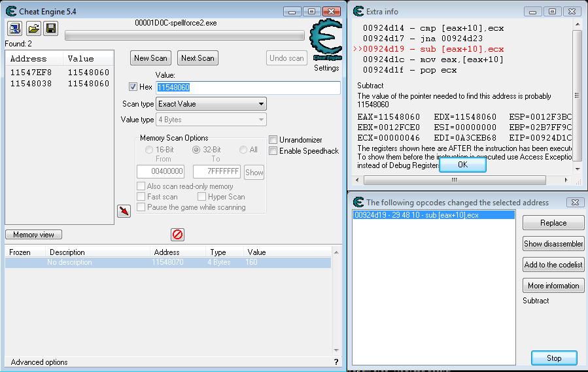Image resolution: width=588 pixels, height=372 pixels.
Task: Click line 00924d14 cmp [eax+10],ecx
Action: (433, 28)
